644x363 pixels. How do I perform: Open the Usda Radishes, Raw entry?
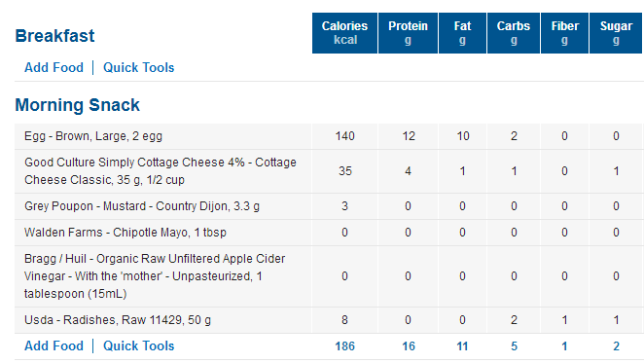tap(118, 320)
